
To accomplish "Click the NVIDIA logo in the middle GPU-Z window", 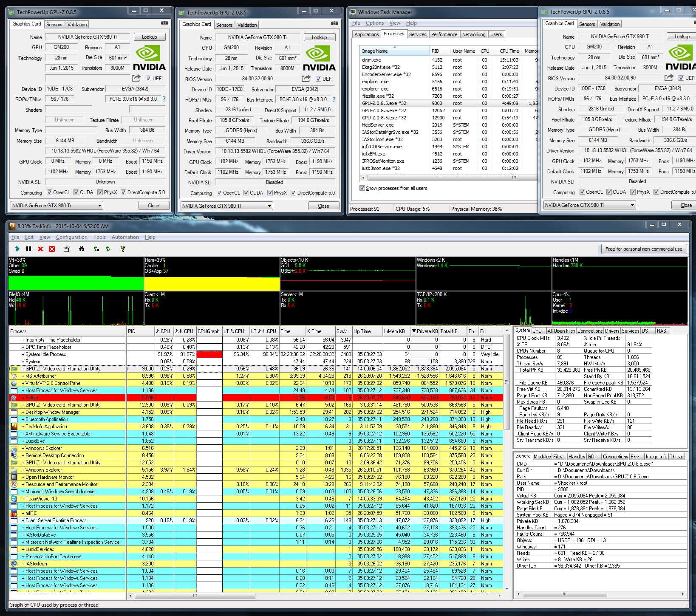I will coord(319,59).
